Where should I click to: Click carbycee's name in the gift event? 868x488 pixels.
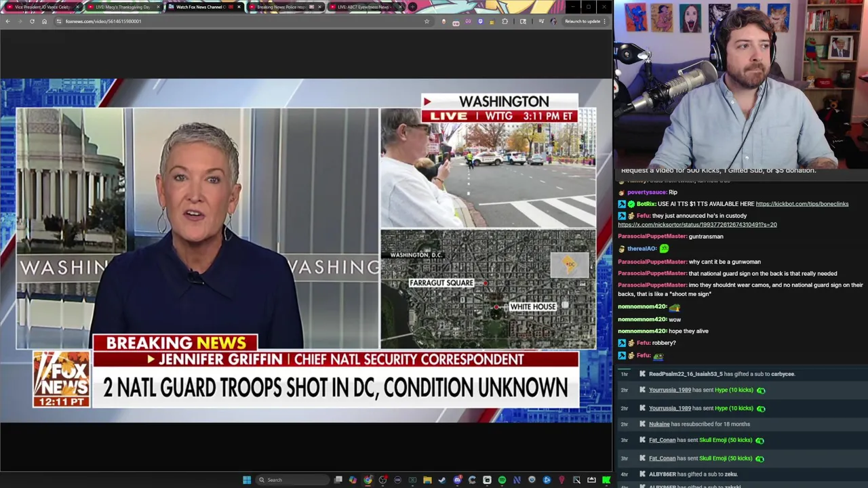783,374
